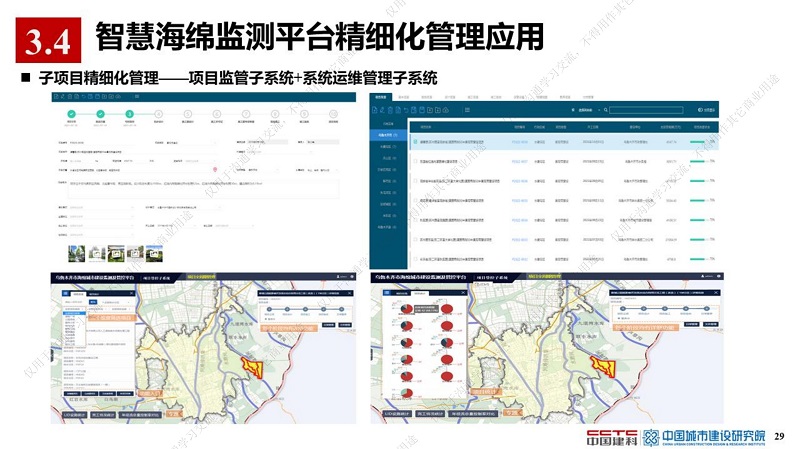The image size is (800, 449).
Task: Uncheck first row checkbox in project list
Action: 415,142
